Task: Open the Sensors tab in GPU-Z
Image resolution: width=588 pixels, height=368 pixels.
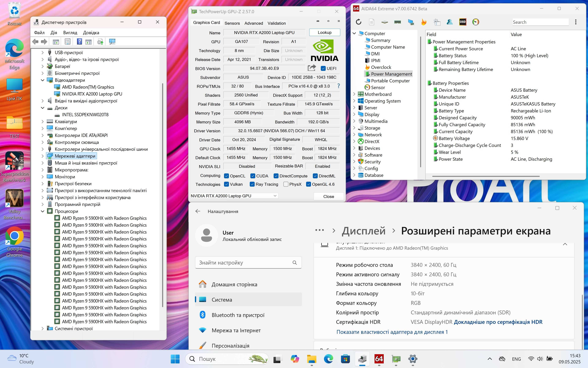Action: [232, 23]
